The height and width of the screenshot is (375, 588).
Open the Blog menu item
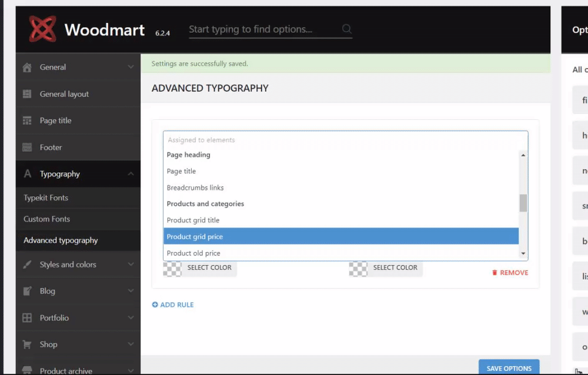pos(78,291)
